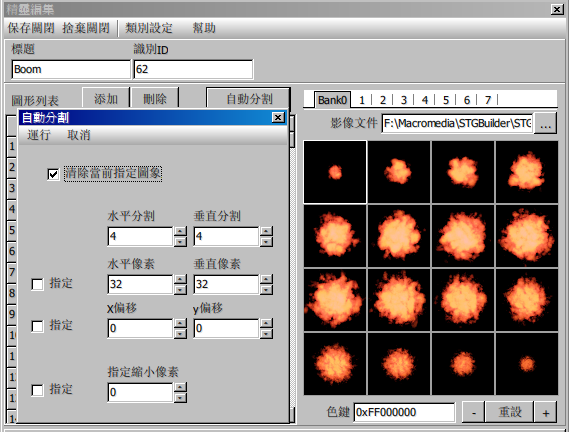Select the third explosion frame in third row
Image resolution: width=569 pixels, height=432 pixels.
click(x=463, y=300)
